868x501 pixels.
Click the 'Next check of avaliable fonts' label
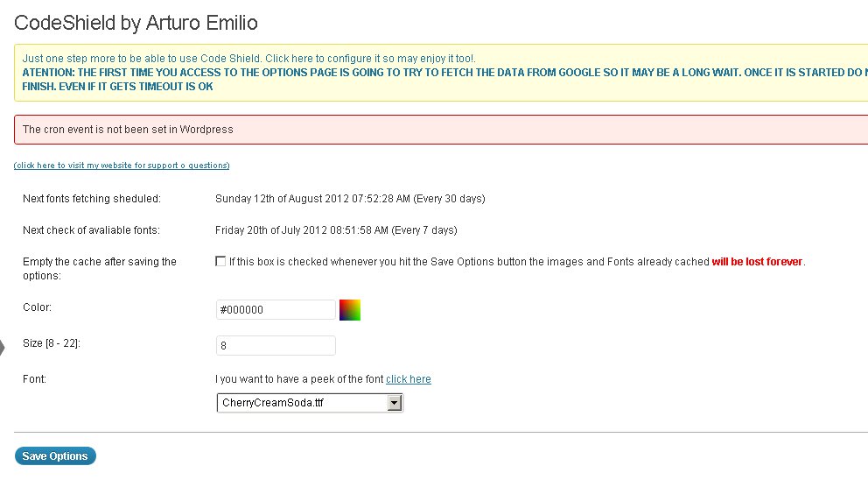(91, 230)
